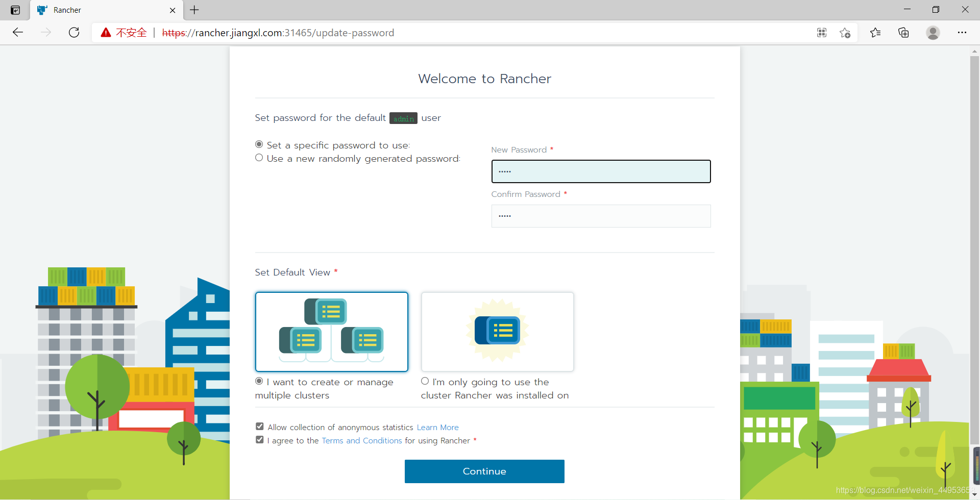Click the 'admin' user badge
The image size is (980, 500).
pyautogui.click(x=403, y=118)
